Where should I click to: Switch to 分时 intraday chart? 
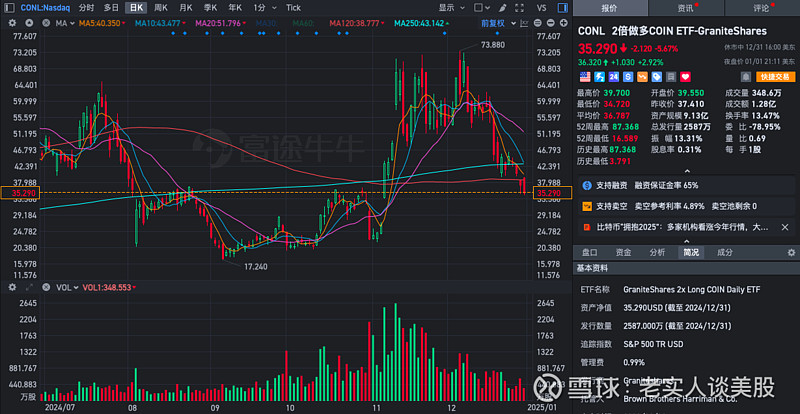click(x=87, y=8)
